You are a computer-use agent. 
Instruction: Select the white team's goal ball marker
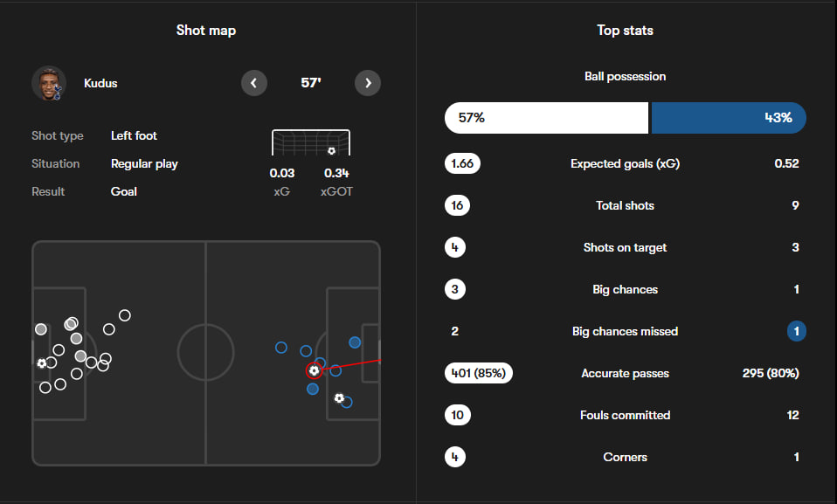tap(41, 363)
